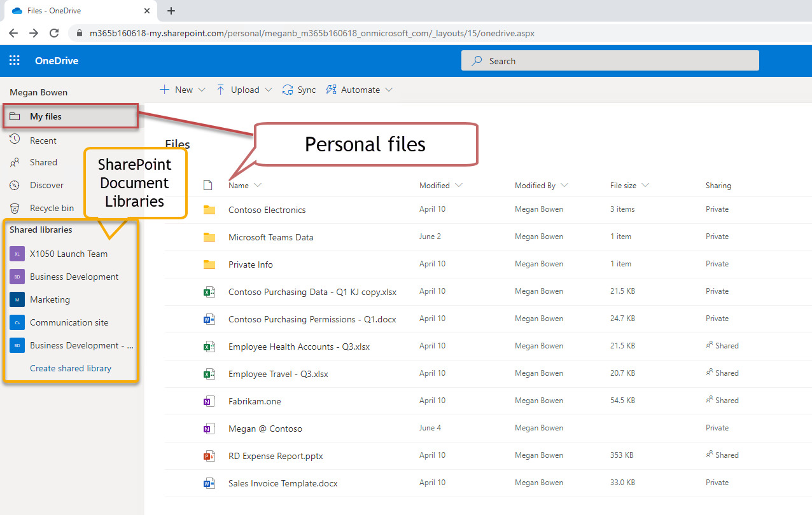
Task: Click the Discover icon in sidebar
Action: pos(15,185)
